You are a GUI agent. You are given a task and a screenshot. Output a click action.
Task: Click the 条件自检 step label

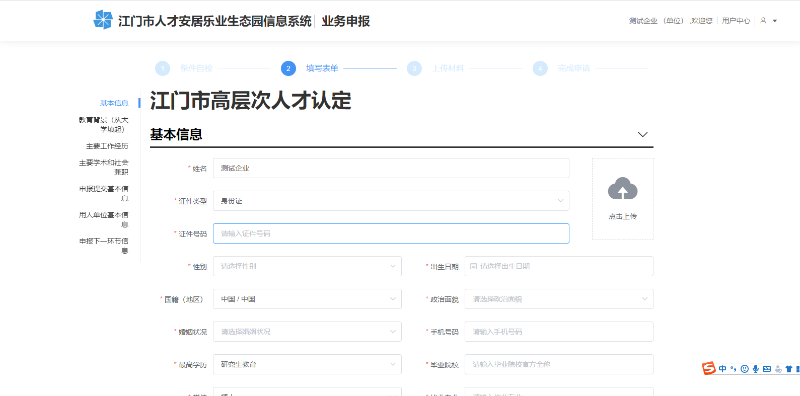click(x=196, y=68)
